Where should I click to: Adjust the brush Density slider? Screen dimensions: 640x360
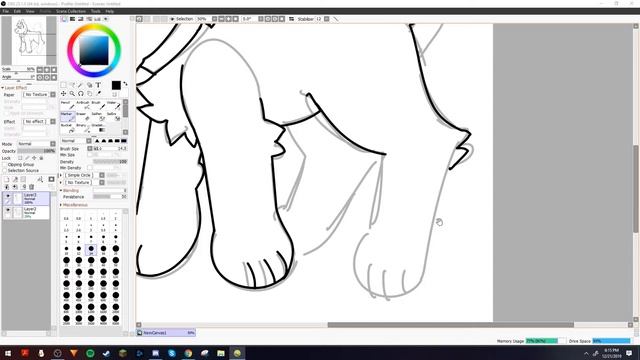point(110,162)
